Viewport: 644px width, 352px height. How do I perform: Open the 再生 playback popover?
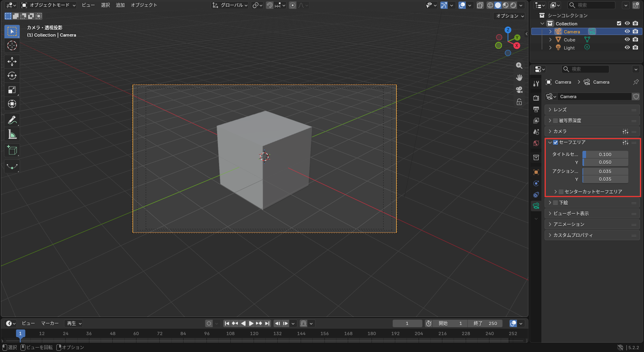pyautogui.click(x=74, y=323)
